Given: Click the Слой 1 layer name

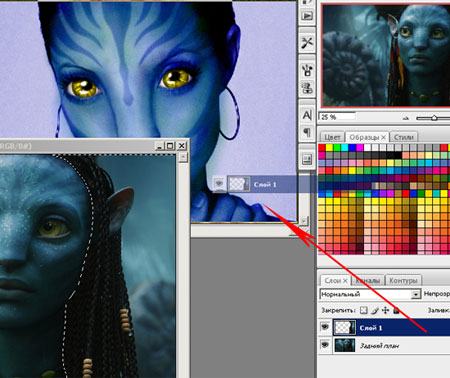Looking at the screenshot, I should pos(371,328).
